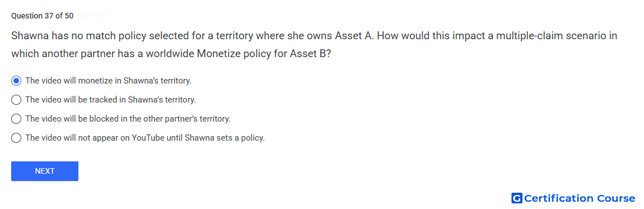Click the blue G logo icon
Image resolution: width=644 pixels, height=209 pixels.
(517, 199)
